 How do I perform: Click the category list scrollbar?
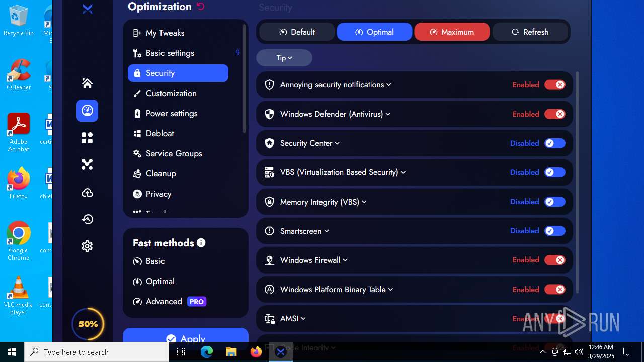pyautogui.click(x=245, y=79)
